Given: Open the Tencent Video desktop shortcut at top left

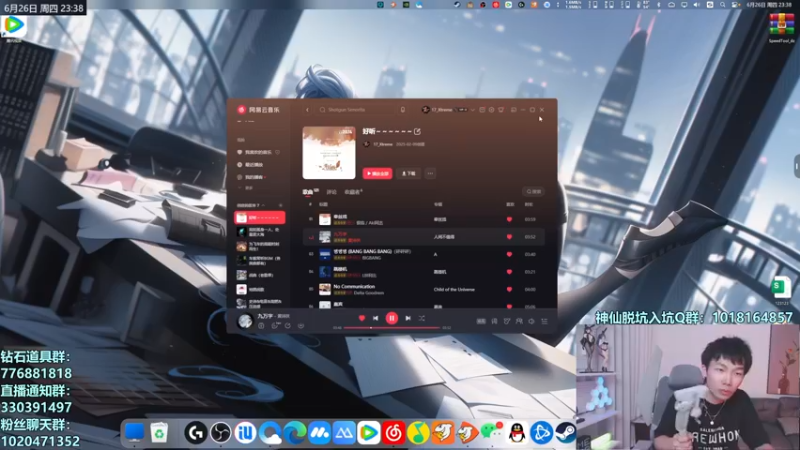Looking at the screenshot, I should [x=13, y=24].
